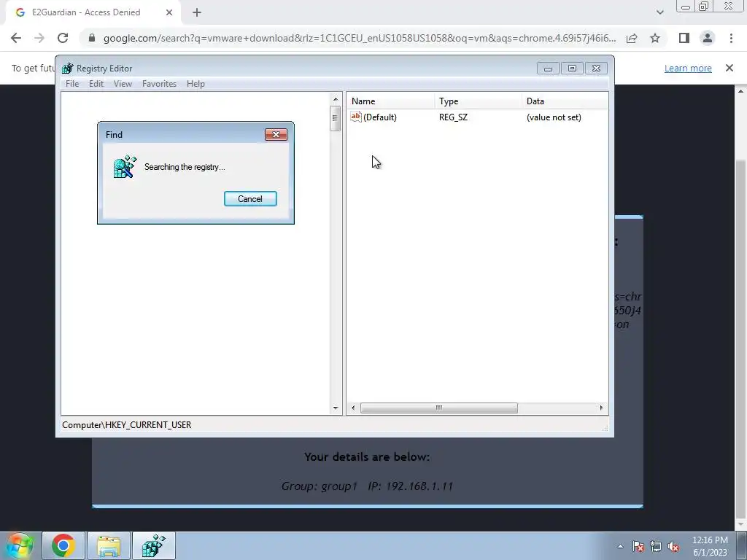Sort by the Name column header
747x560 pixels.
tap(391, 101)
